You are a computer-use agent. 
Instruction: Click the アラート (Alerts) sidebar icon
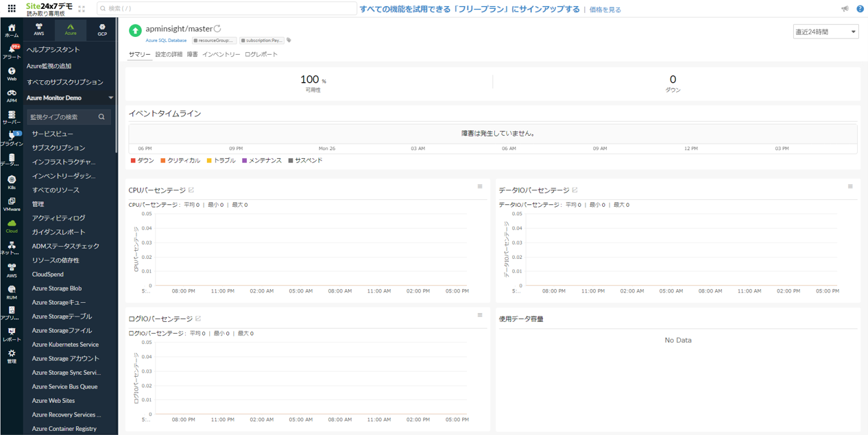[x=11, y=50]
